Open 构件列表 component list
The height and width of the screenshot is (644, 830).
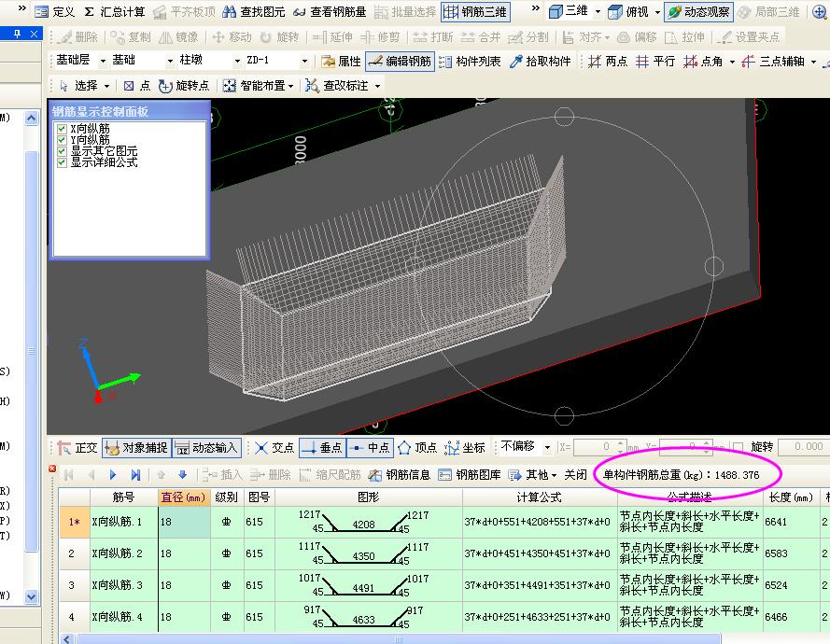pyautogui.click(x=470, y=62)
